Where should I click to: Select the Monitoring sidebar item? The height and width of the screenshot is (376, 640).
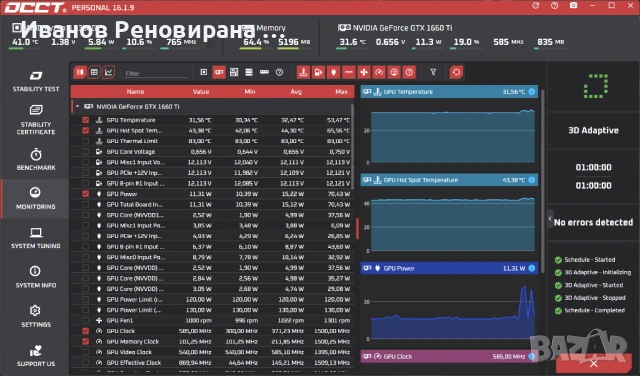point(36,199)
